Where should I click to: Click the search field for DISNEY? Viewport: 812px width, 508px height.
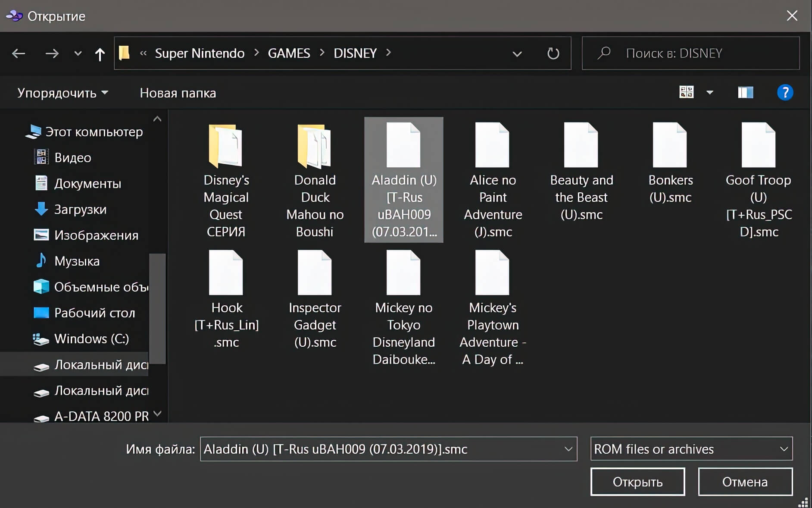pyautogui.click(x=690, y=53)
